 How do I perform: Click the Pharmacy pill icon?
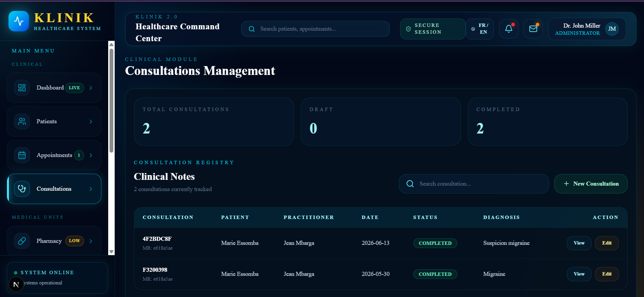coord(22,241)
